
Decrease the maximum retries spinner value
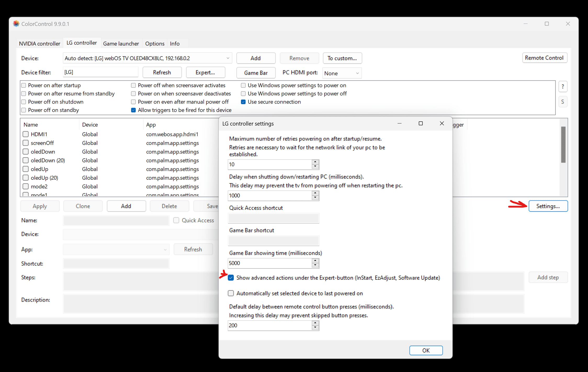(x=315, y=167)
